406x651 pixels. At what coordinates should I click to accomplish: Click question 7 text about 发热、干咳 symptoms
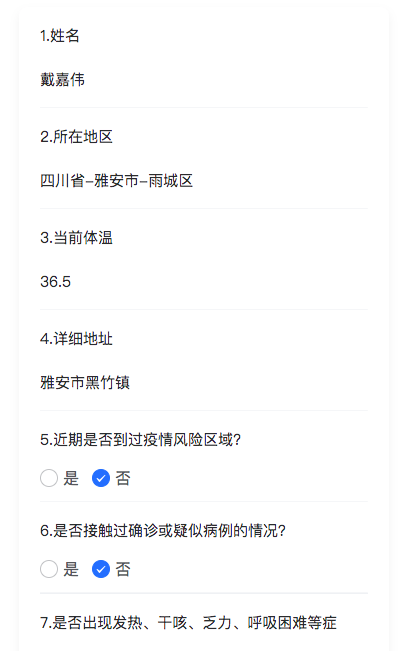tap(188, 623)
